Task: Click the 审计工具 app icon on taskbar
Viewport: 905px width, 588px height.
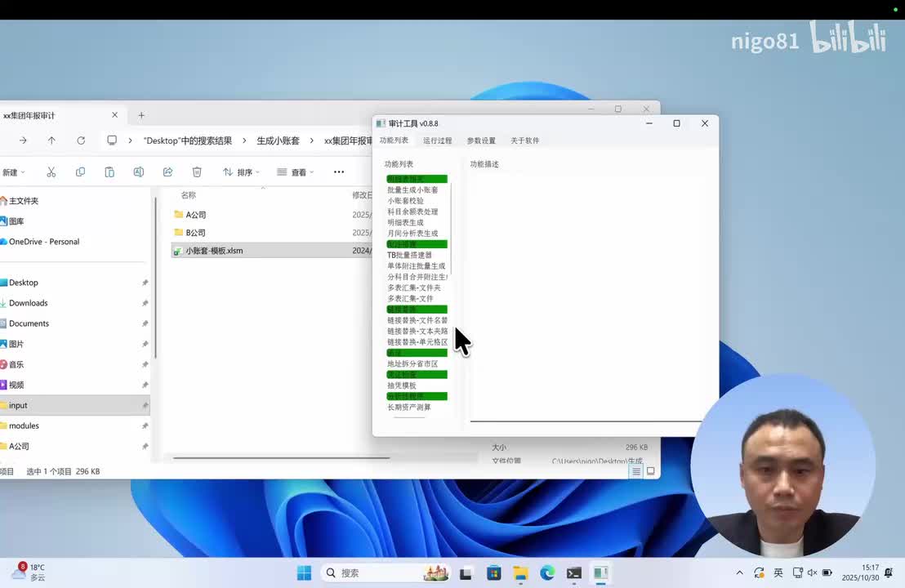Action: pyautogui.click(x=601, y=573)
